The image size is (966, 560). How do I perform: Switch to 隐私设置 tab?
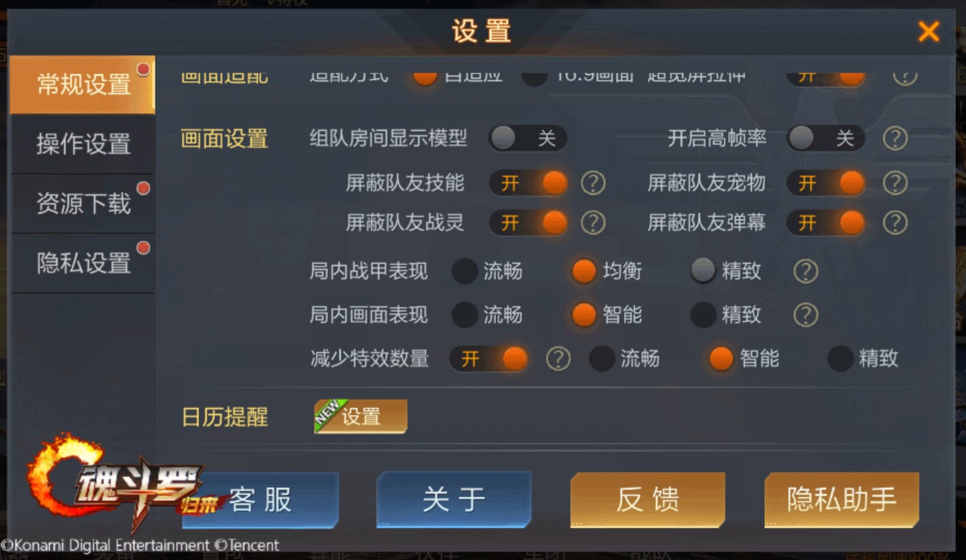point(83,263)
